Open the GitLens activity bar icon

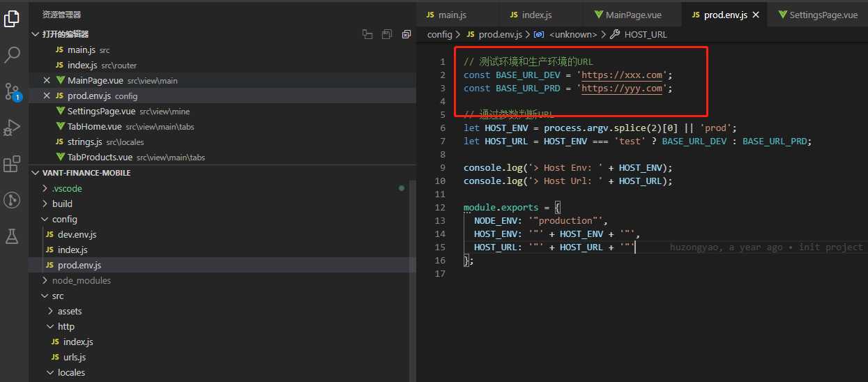[x=12, y=200]
